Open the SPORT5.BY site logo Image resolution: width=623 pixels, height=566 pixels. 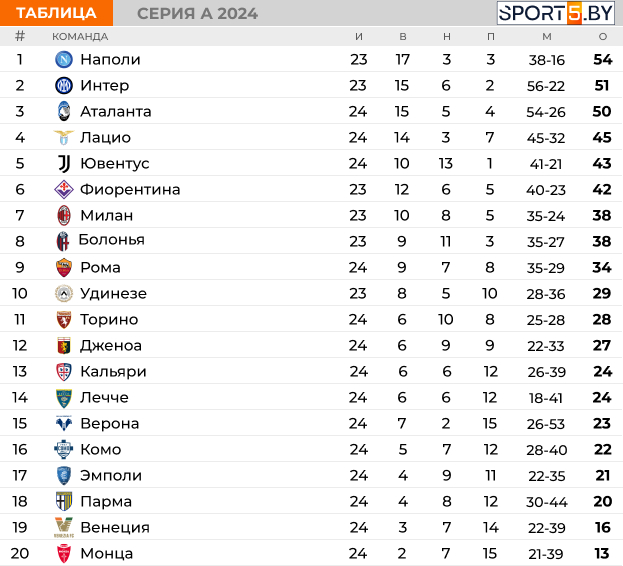pos(555,13)
